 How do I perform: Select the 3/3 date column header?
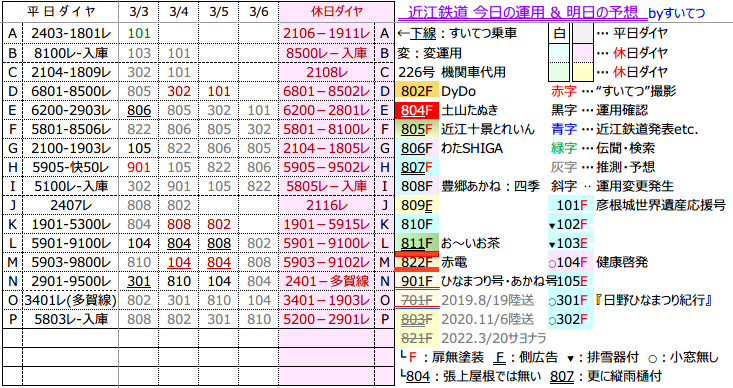point(139,12)
